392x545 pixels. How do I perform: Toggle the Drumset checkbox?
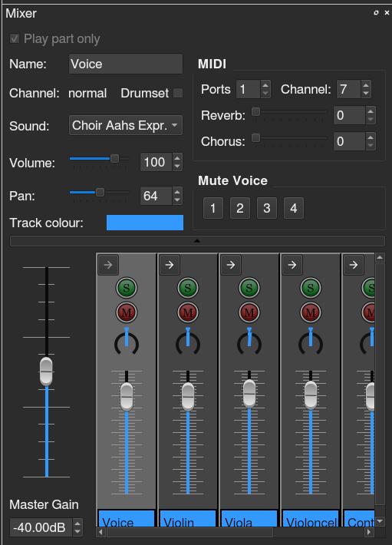coord(178,93)
